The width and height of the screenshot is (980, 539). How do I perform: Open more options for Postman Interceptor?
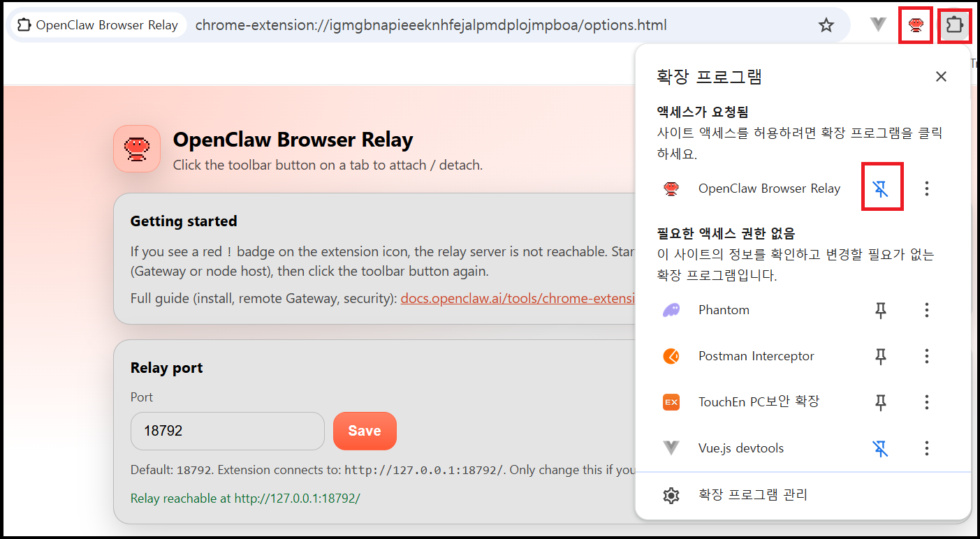(x=927, y=356)
